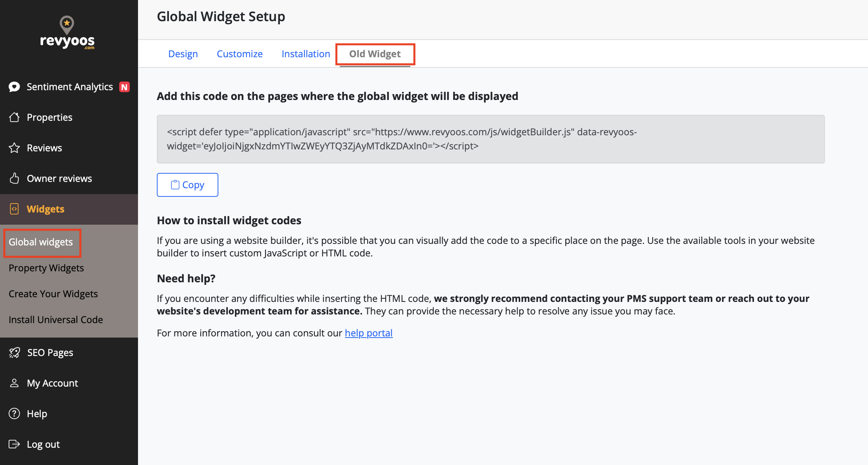Viewport: 868px width, 465px height.
Task: Click the Sentiment Analytics chat bubble icon
Action: (x=15, y=87)
